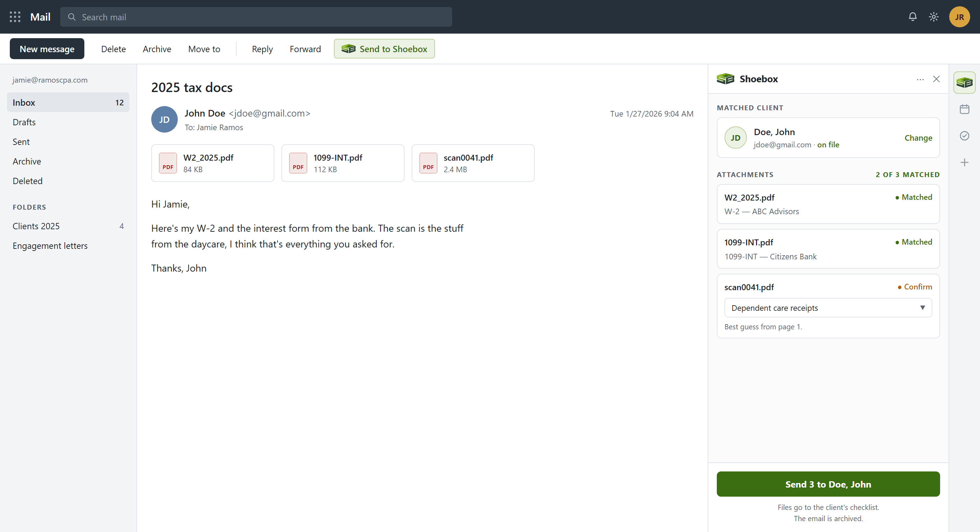Reply to John Doe's email
Image resolution: width=980 pixels, height=532 pixels.
[262, 49]
